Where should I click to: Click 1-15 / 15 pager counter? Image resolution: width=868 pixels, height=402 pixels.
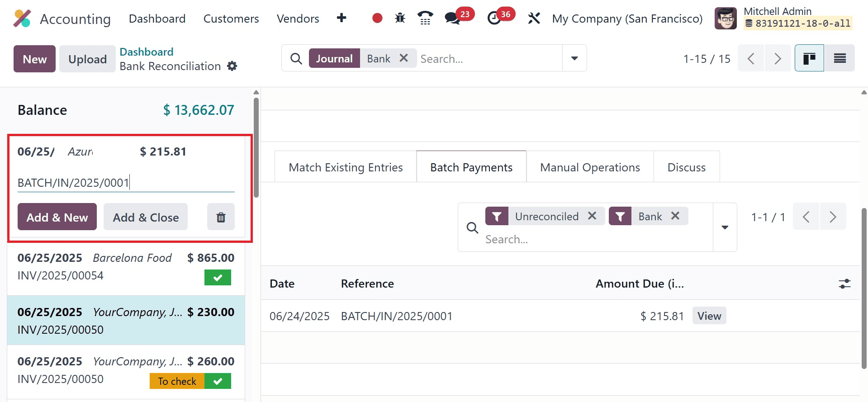(707, 59)
